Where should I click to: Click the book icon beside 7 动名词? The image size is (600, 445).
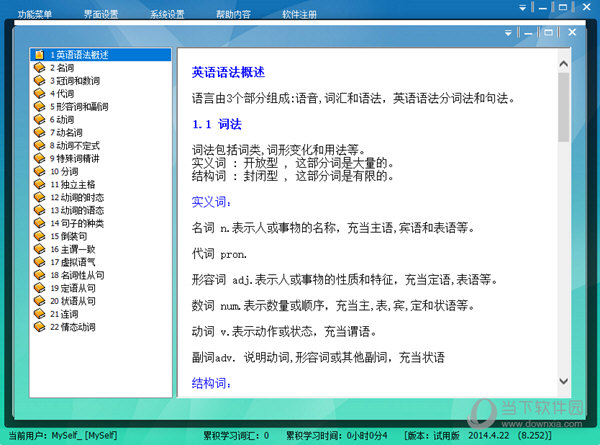[39, 132]
